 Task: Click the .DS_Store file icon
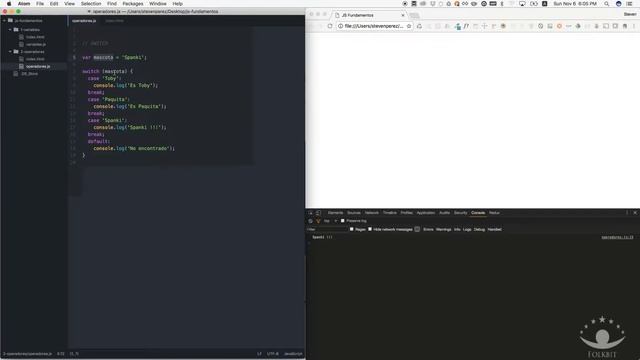pos(16,74)
